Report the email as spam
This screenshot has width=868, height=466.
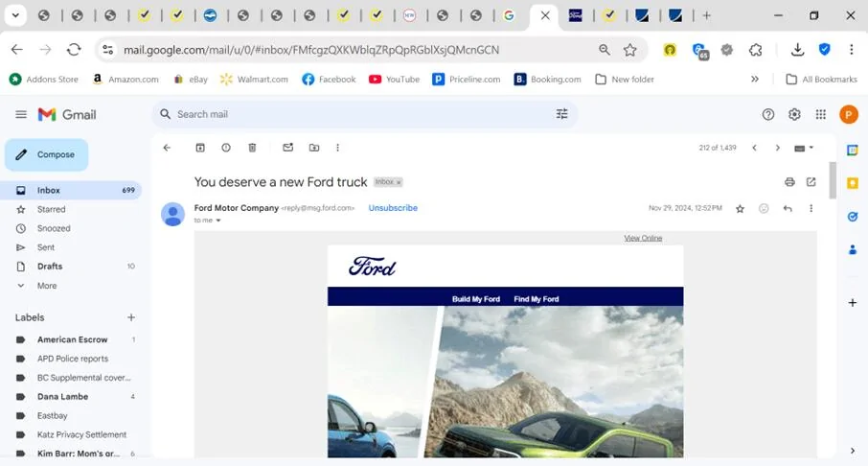pos(226,148)
